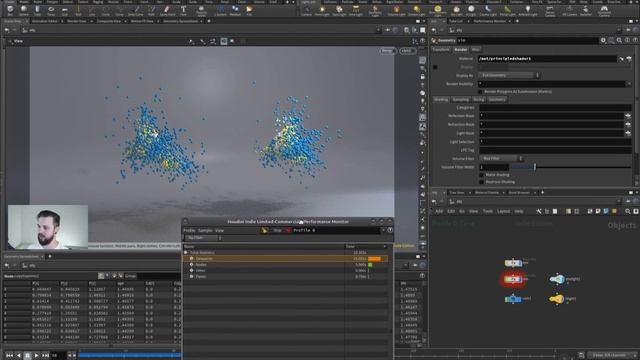Jump to first frame in playbar
640x360 pixels.
9,356
